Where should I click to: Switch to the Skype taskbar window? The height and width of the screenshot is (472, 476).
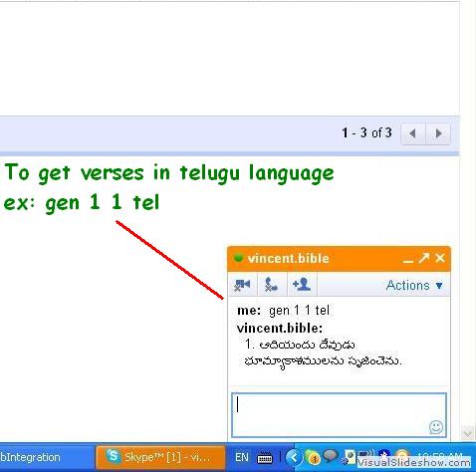pyautogui.click(x=160, y=458)
